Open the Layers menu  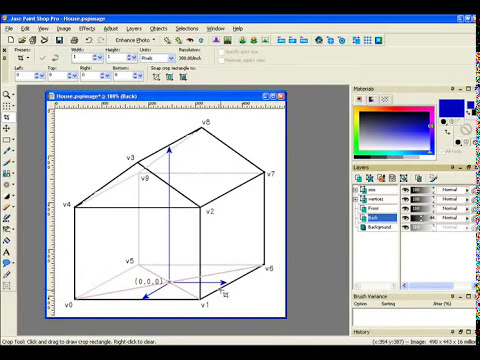click(x=134, y=29)
